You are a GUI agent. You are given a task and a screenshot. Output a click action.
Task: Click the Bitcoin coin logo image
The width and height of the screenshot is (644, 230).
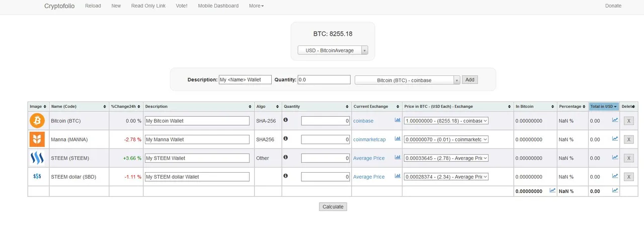pyautogui.click(x=37, y=121)
